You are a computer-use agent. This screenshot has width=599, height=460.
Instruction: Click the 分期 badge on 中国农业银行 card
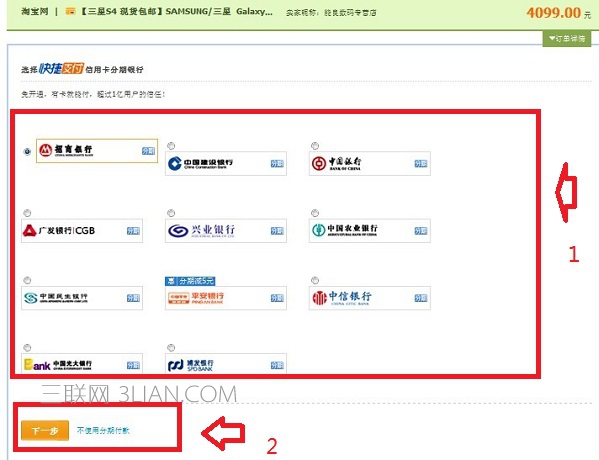421,231
